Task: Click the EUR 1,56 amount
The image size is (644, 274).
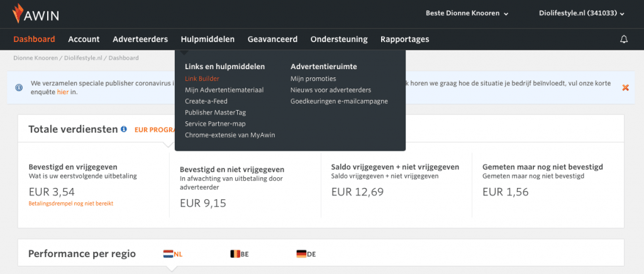Action: coord(506,192)
